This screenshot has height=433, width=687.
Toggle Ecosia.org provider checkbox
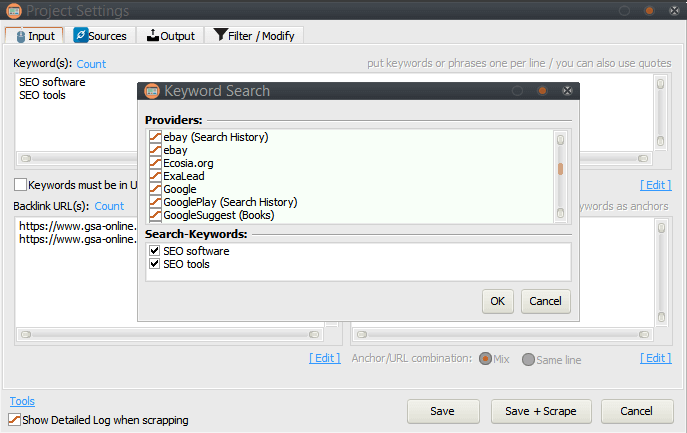[155, 163]
